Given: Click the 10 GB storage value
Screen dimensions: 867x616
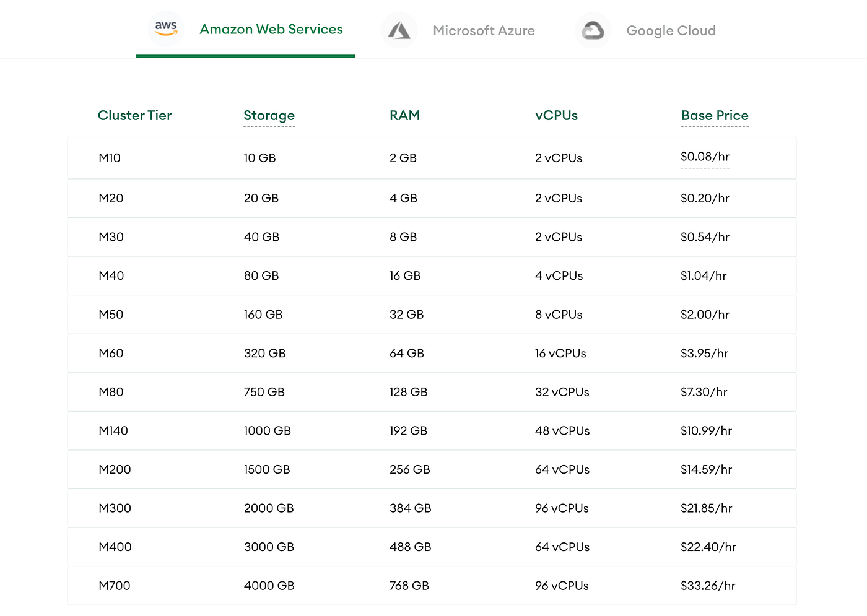Looking at the screenshot, I should (x=259, y=158).
